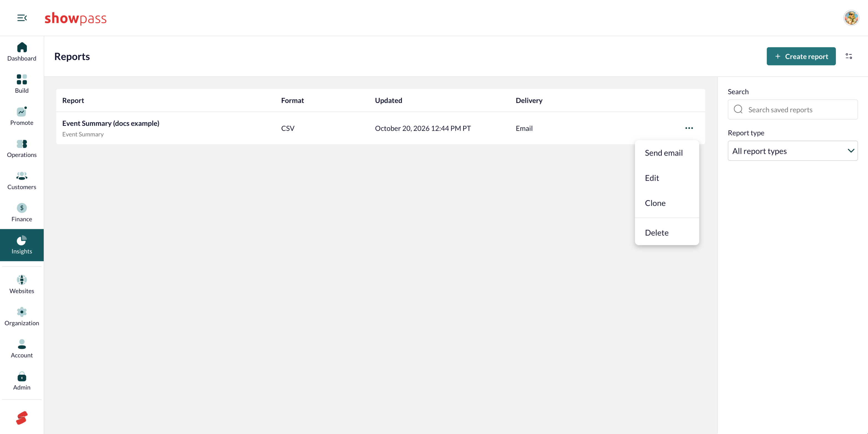The width and height of the screenshot is (868, 434).
Task: Expand the All report types dropdown
Action: 792,151
